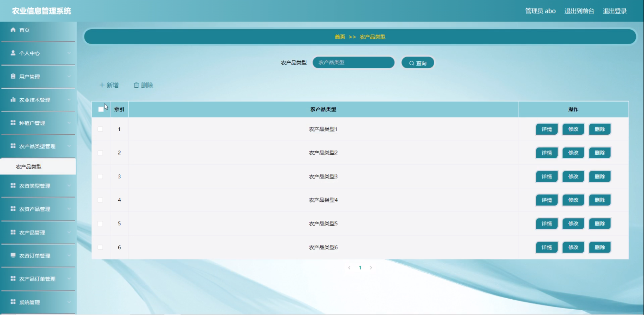Image resolution: width=644 pixels, height=315 pixels.
Task: Click 详情 for 农产品类型1
Action: click(547, 129)
